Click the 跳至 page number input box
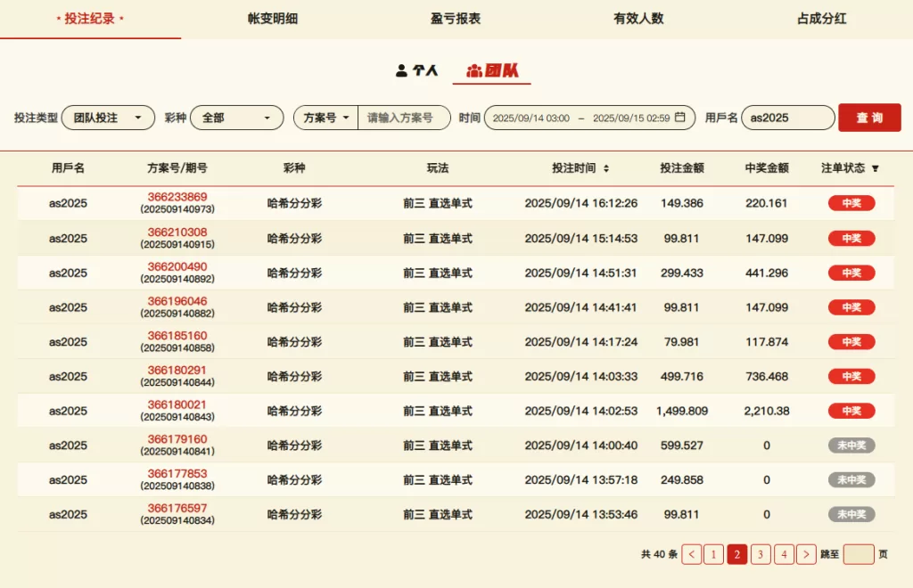 click(859, 554)
